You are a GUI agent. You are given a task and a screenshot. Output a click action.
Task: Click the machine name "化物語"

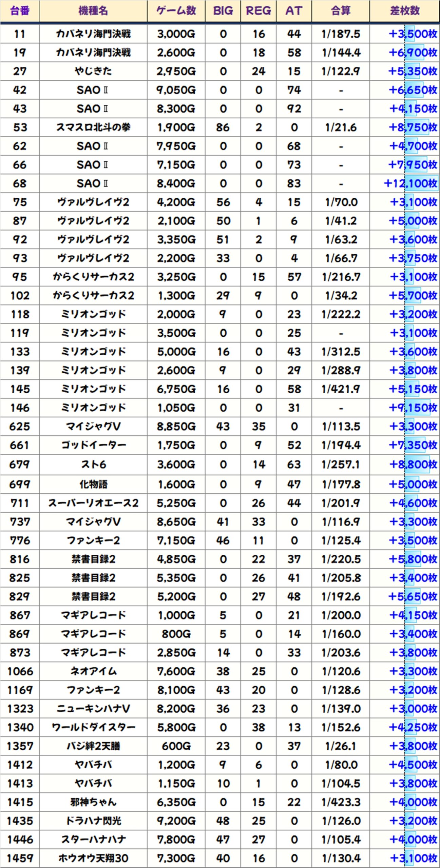click(x=93, y=484)
